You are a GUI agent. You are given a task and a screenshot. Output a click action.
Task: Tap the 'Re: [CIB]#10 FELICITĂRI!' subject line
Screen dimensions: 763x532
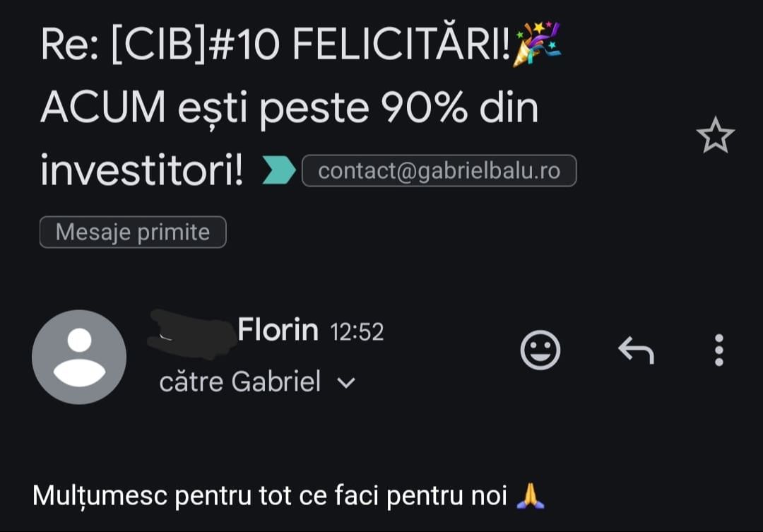point(276,45)
